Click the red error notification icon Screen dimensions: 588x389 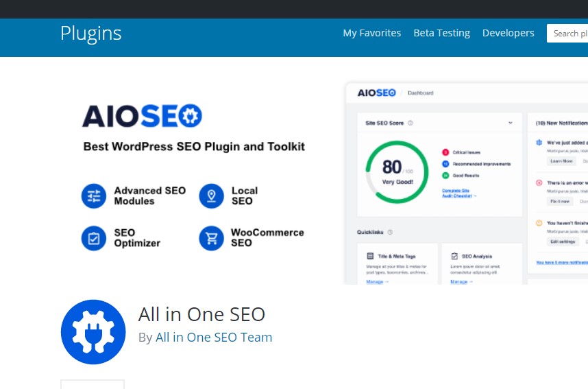539,182
